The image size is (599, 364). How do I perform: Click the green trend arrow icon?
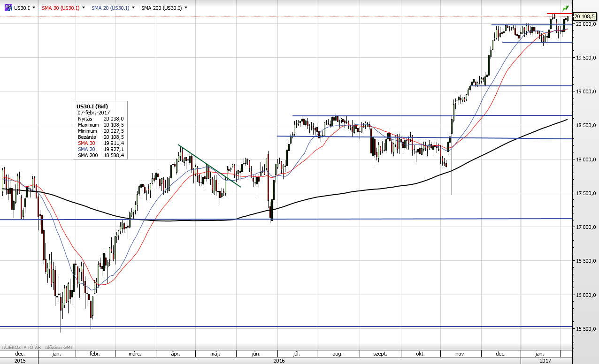(566, 8)
